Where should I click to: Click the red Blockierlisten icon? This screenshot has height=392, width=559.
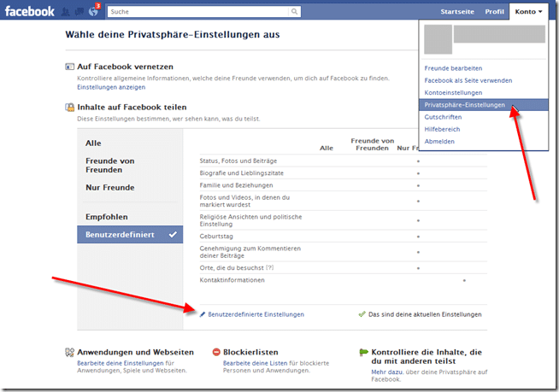(216, 352)
